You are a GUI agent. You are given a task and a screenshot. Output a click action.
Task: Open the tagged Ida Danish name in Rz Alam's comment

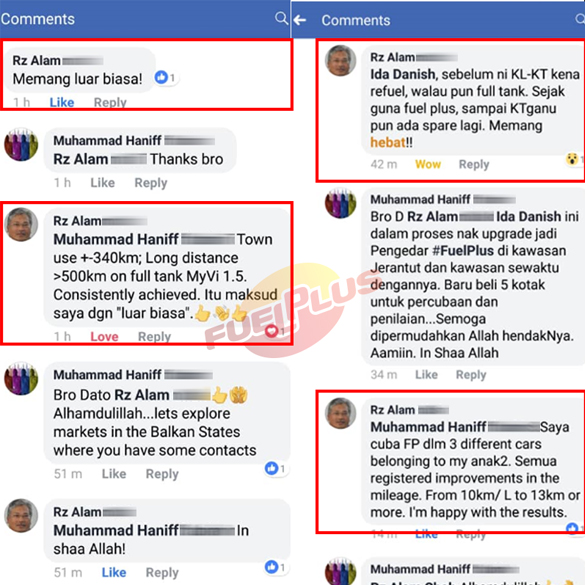tap(403, 74)
